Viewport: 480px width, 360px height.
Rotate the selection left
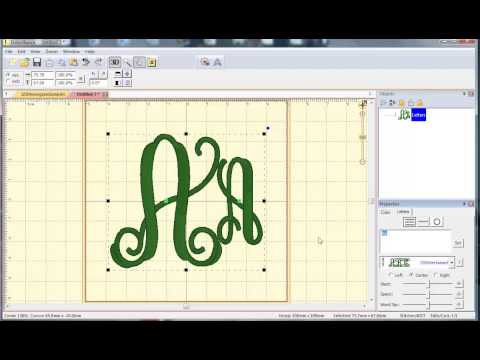(94, 74)
